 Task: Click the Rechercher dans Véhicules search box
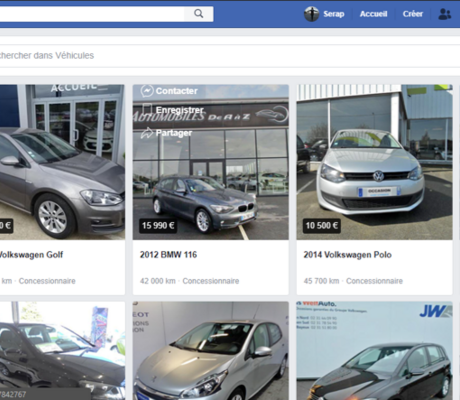click(x=230, y=55)
